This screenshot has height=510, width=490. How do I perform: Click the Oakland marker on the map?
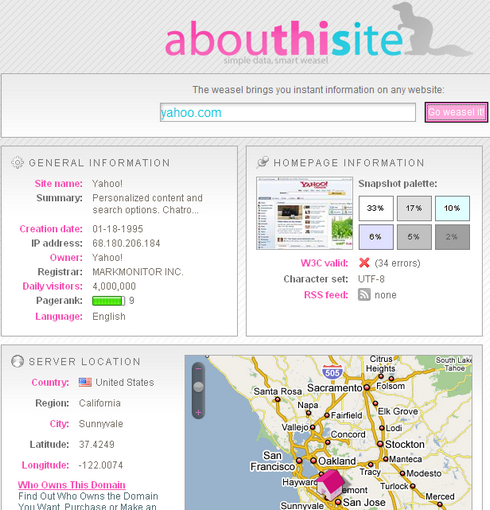pos(313,461)
